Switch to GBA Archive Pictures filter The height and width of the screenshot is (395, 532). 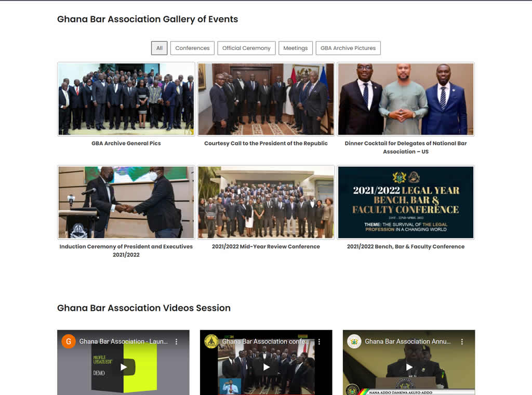click(348, 48)
